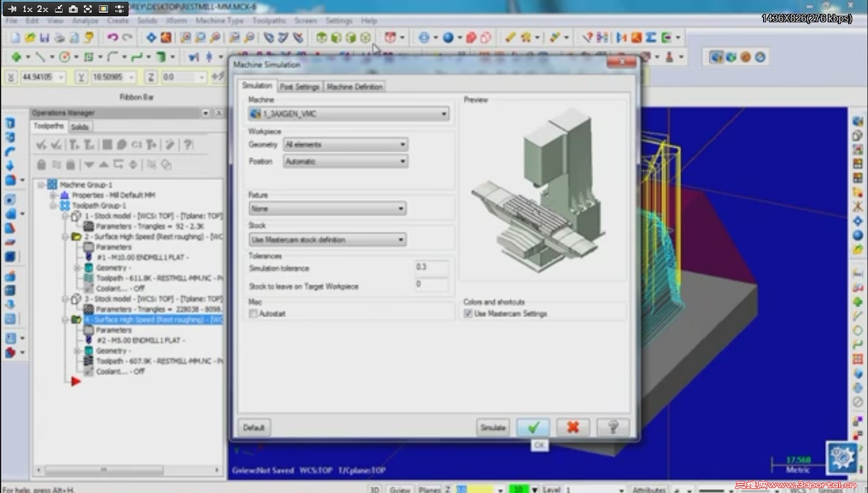This screenshot has height=493, width=868.
Task: Switch to the Post Settings tab
Action: 299,87
